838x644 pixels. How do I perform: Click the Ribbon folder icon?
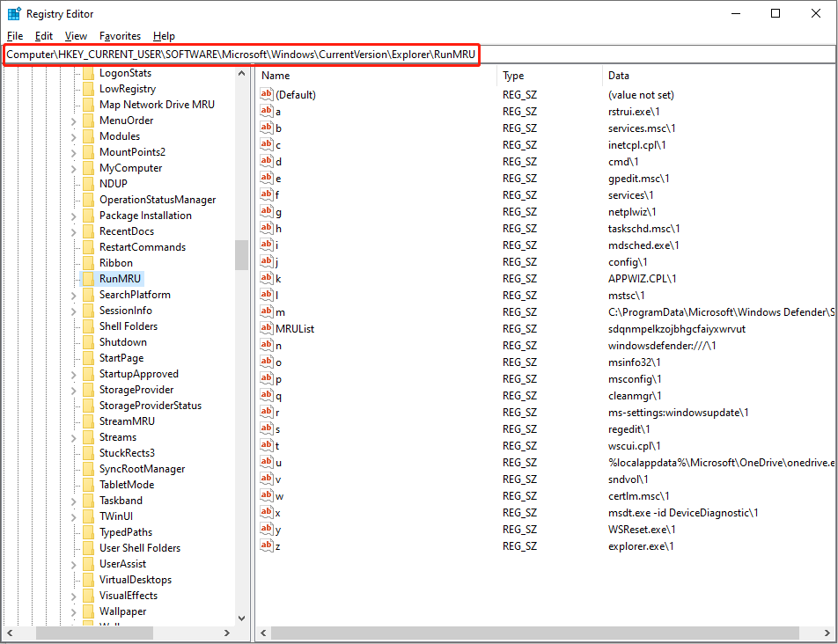(89, 263)
